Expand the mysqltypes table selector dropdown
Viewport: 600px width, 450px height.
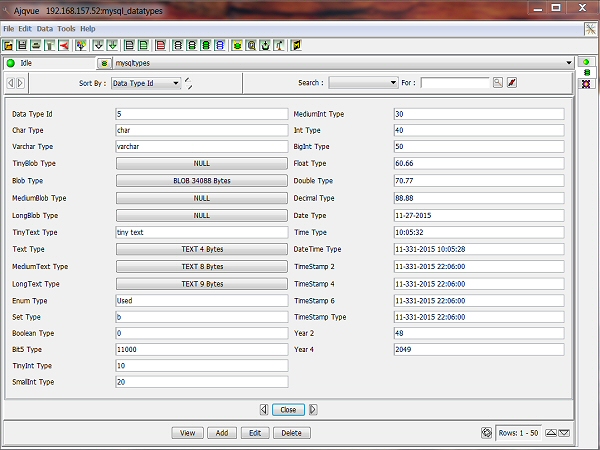pyautogui.click(x=567, y=63)
